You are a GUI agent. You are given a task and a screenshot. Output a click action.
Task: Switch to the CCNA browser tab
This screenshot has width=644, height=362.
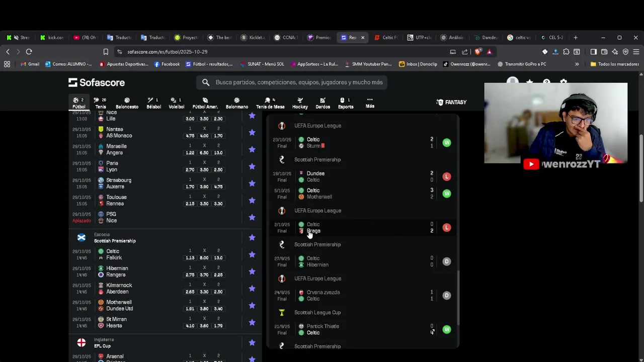(x=286, y=38)
